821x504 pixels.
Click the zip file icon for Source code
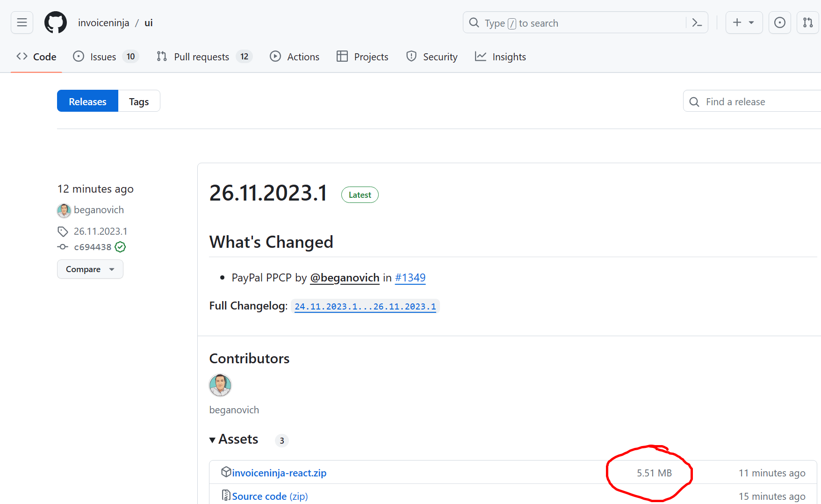point(226,495)
